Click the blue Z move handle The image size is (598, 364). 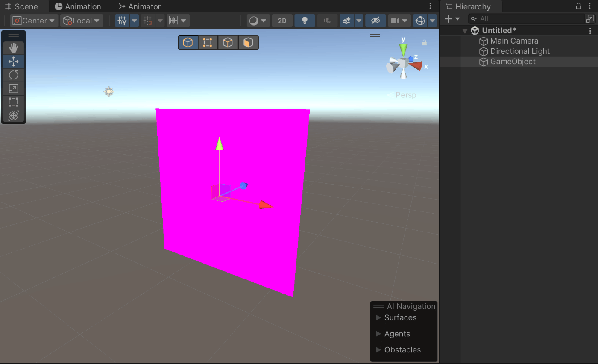[243, 186]
